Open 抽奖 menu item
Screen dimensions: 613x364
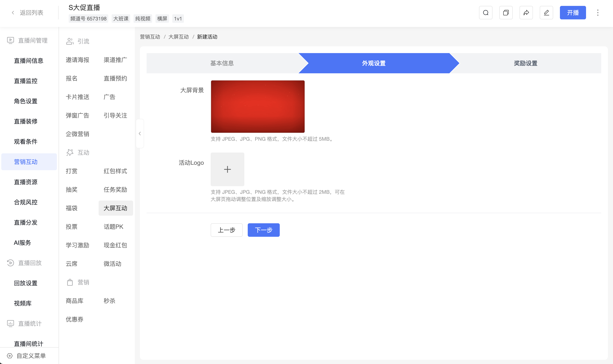72,190
